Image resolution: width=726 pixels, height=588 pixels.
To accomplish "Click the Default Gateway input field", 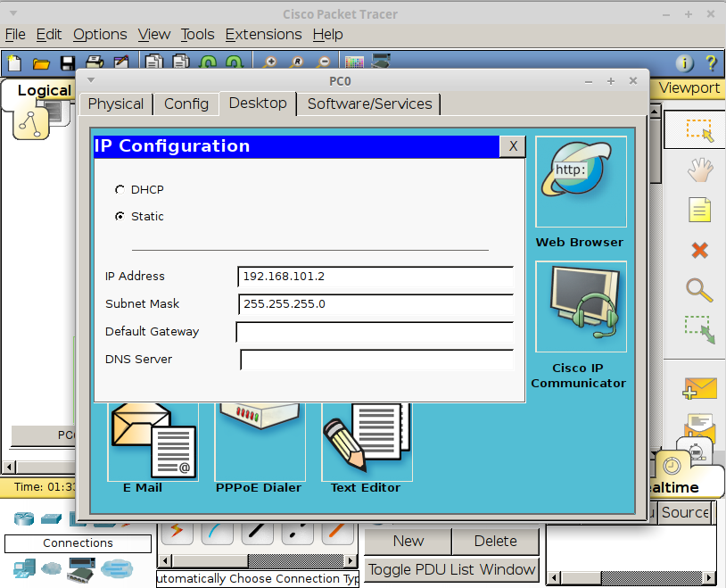I will [x=375, y=332].
